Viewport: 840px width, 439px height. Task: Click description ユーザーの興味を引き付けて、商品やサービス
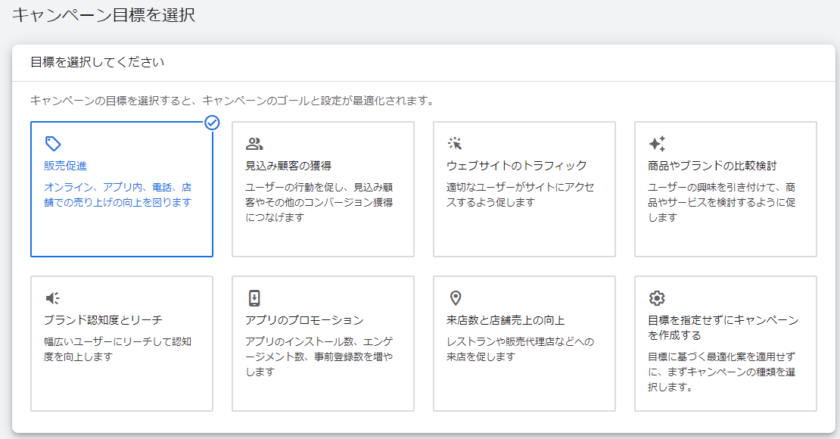click(722, 202)
